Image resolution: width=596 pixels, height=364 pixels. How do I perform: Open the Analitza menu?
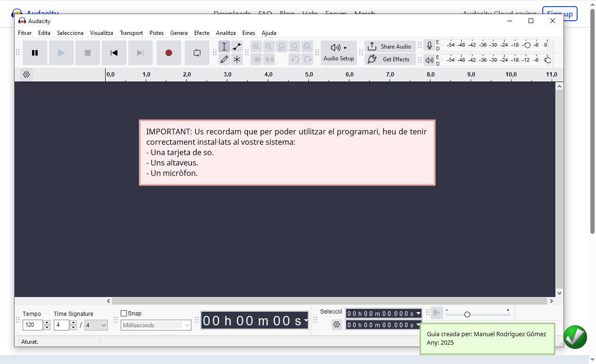point(226,33)
